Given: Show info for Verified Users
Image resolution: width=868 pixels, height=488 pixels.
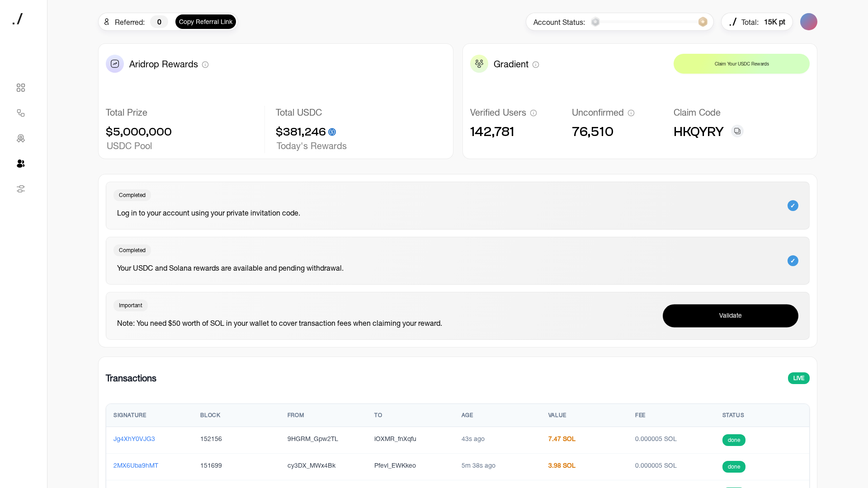Looking at the screenshot, I should (x=533, y=113).
